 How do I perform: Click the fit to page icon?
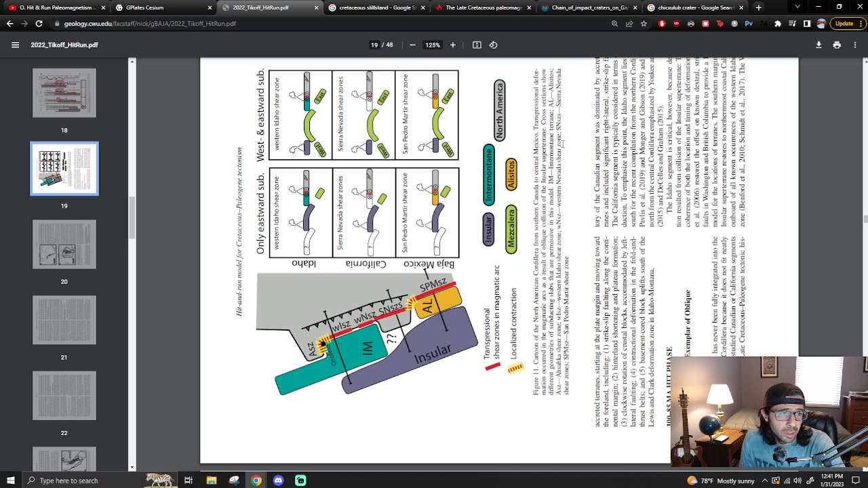point(477,45)
